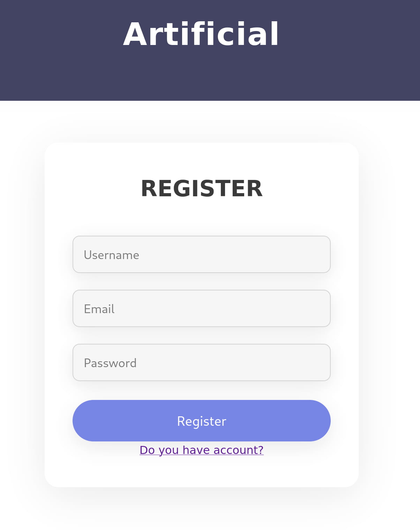Click the Username input field
This screenshot has height=530, width=420.
pos(201,255)
